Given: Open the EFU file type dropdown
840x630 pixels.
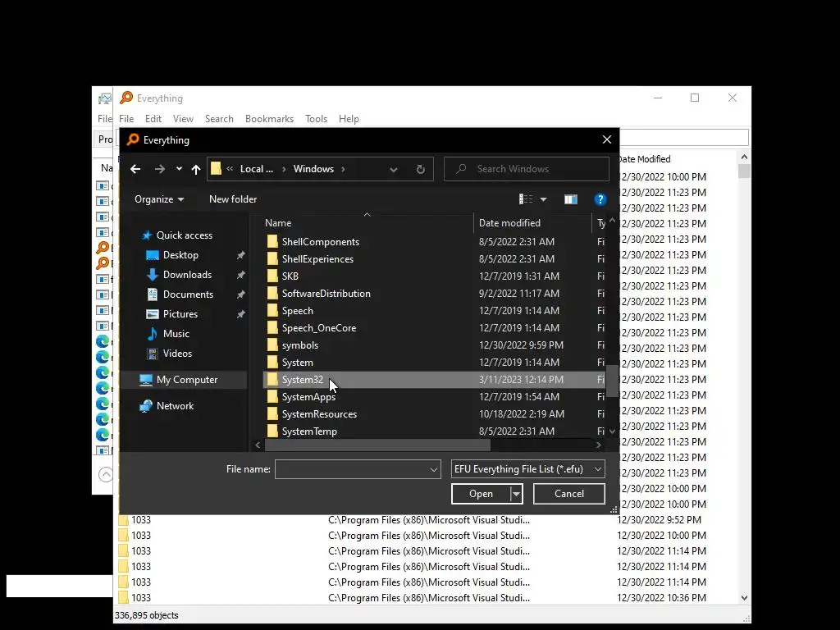Looking at the screenshot, I should 527,469.
